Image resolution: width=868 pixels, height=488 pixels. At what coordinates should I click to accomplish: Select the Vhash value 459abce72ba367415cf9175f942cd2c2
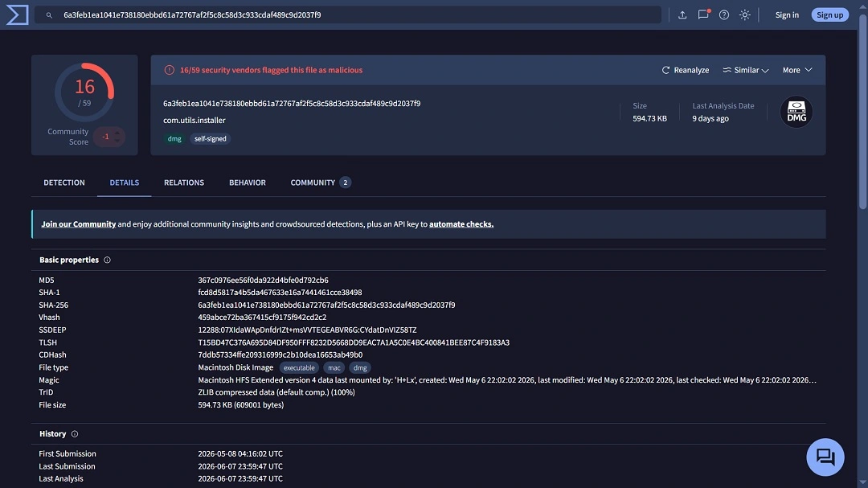[262, 317]
